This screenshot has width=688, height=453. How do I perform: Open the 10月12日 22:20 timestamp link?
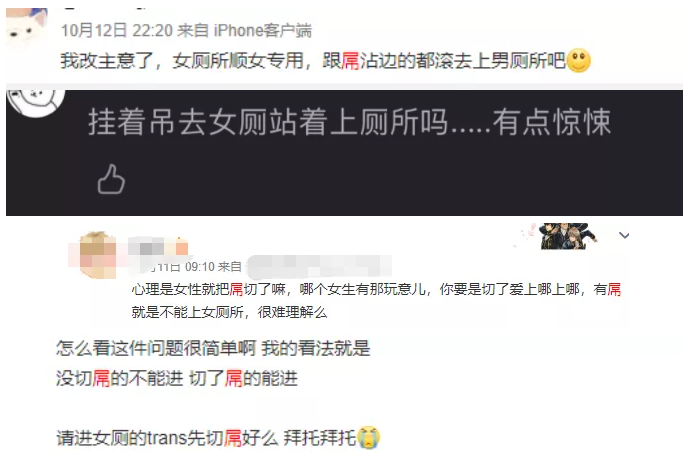coord(117,31)
